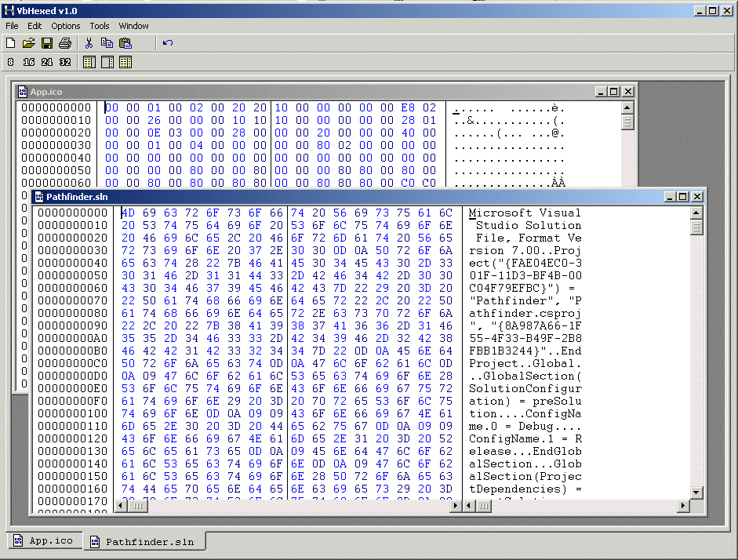738x560 pixels.
Task: Click the Copy icon in the toolbar
Action: [x=107, y=43]
